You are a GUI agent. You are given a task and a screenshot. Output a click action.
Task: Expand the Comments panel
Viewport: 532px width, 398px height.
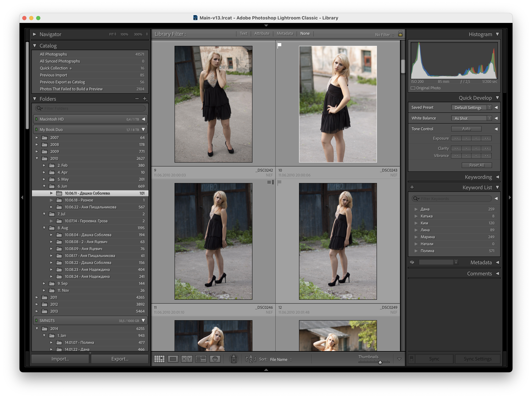pos(497,273)
